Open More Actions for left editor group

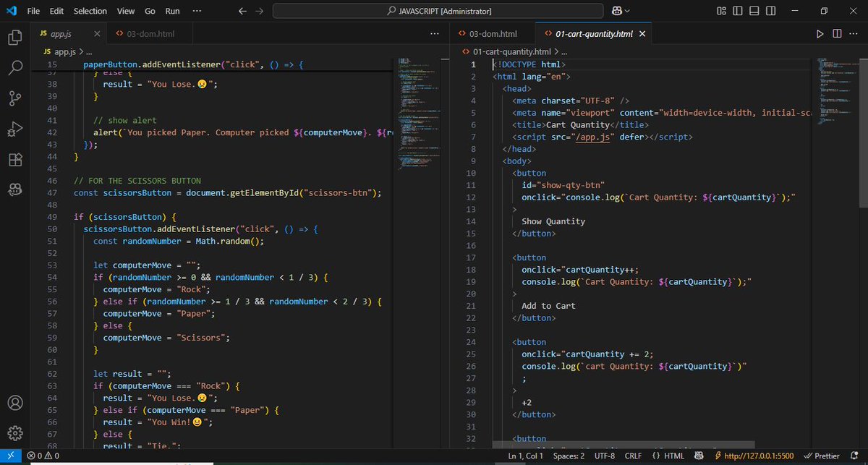(x=434, y=34)
